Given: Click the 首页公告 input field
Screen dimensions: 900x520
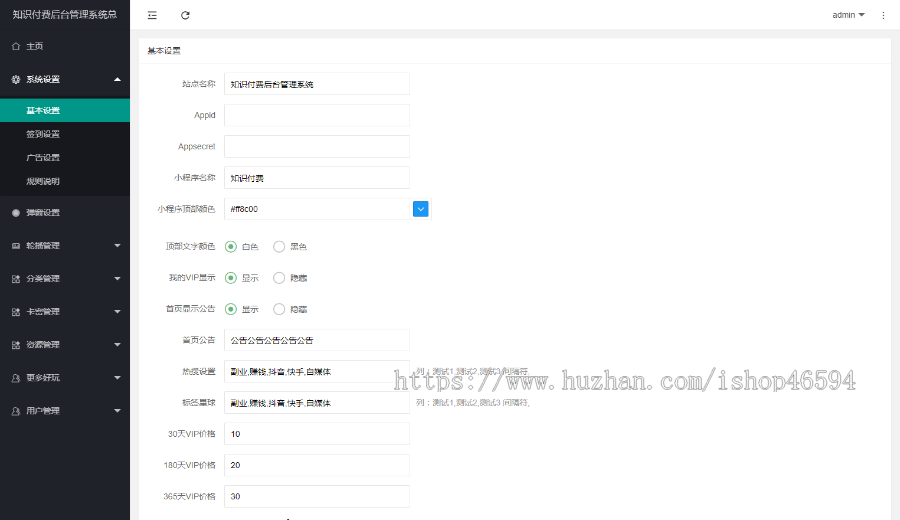Looking at the screenshot, I should (317, 340).
